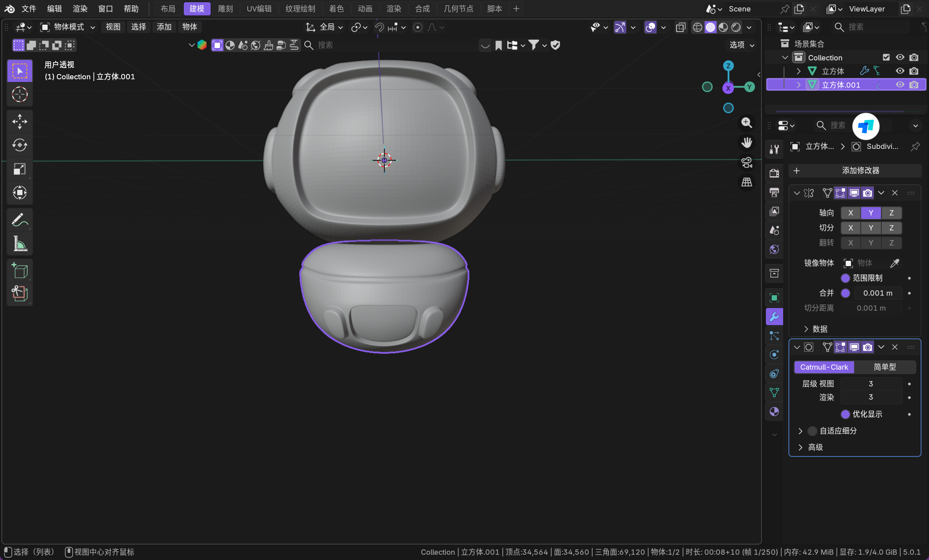Activate the Annotate pencil tool

(19, 219)
